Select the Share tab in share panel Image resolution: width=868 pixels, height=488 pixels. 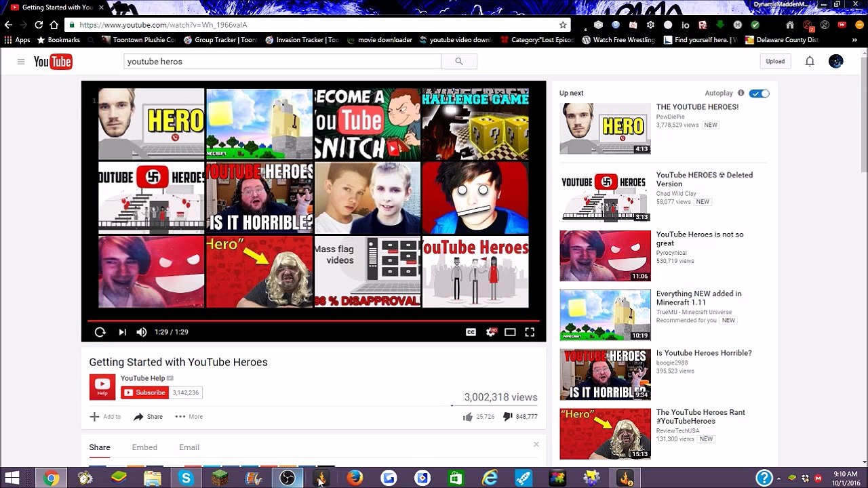point(100,447)
